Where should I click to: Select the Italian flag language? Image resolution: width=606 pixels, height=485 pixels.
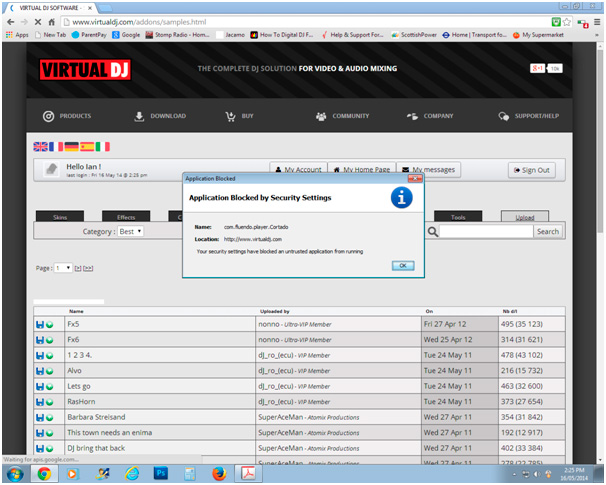pos(102,146)
